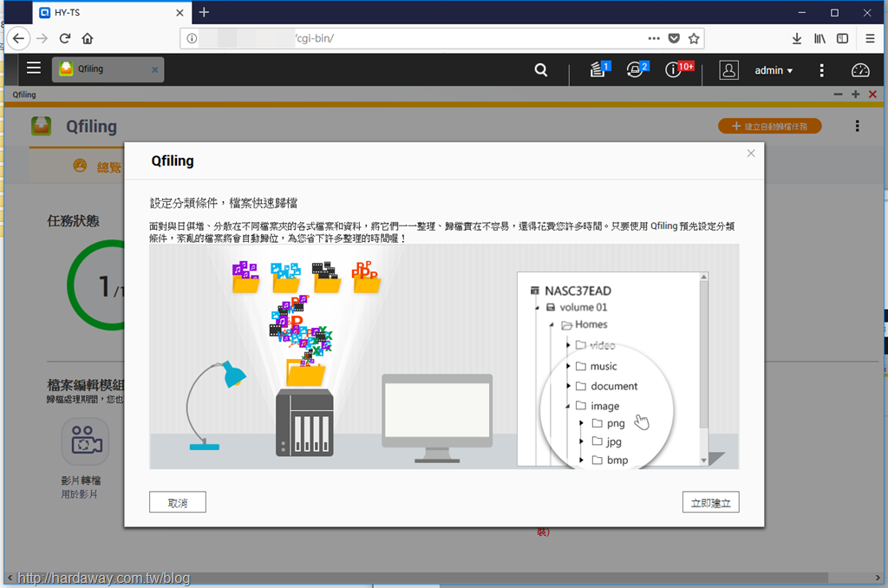Reload the current page
888x588 pixels.
click(64, 38)
